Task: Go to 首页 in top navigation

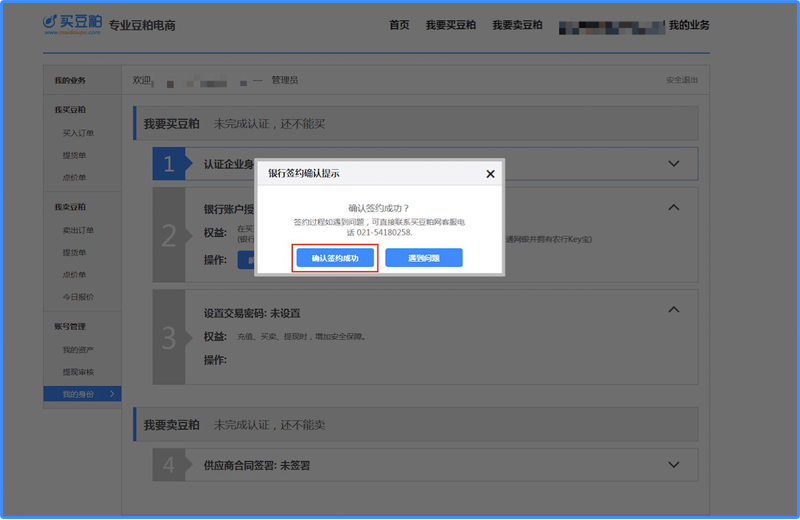Action: [399, 25]
